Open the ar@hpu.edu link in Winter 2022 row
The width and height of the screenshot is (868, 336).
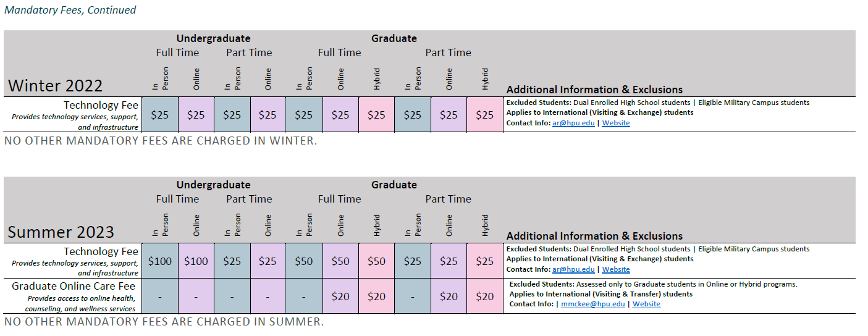click(x=573, y=123)
